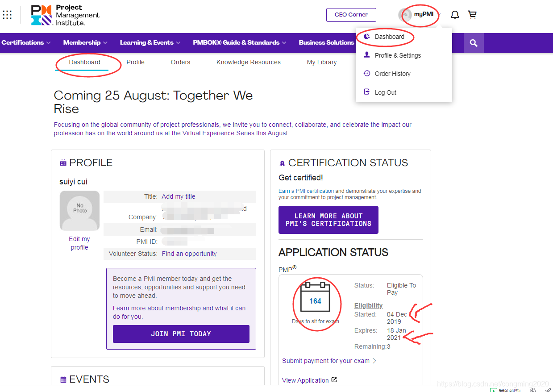Click the Profile & Settings person icon

367,55
